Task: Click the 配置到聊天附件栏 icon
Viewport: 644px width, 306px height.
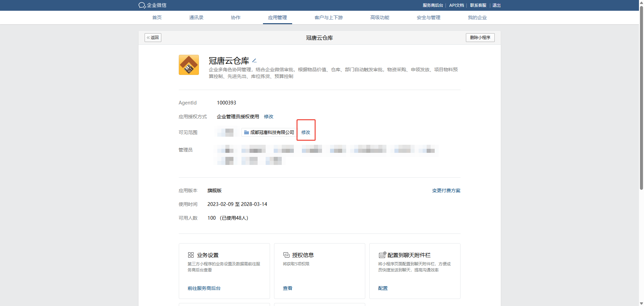Action: [382, 255]
